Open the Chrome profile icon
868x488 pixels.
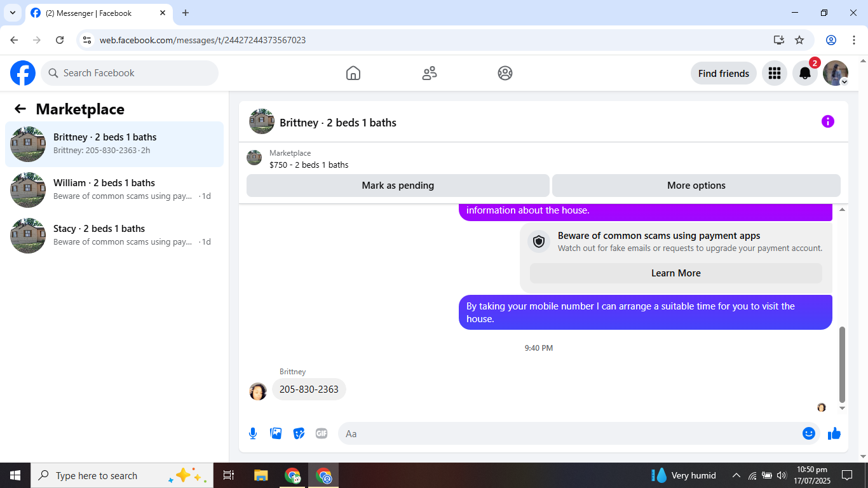(x=831, y=40)
